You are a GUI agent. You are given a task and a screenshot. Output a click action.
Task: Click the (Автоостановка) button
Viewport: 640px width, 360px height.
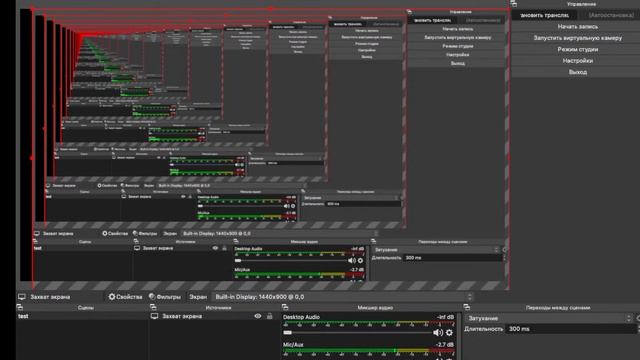click(611, 15)
